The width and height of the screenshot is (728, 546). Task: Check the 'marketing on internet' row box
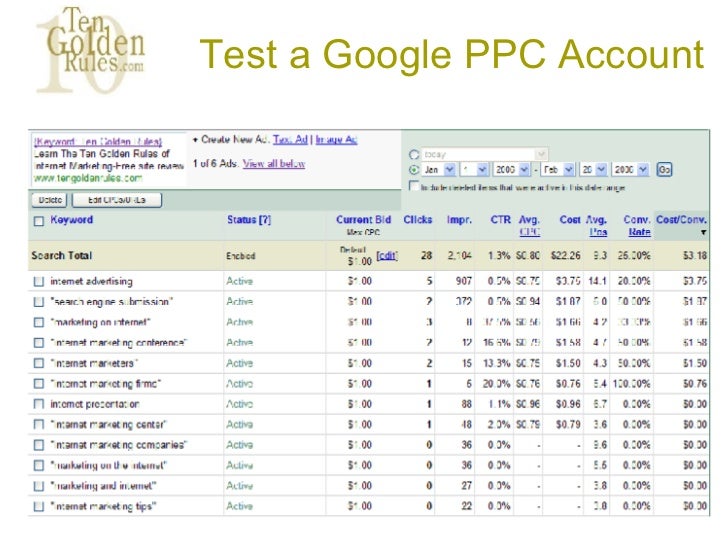(x=39, y=322)
